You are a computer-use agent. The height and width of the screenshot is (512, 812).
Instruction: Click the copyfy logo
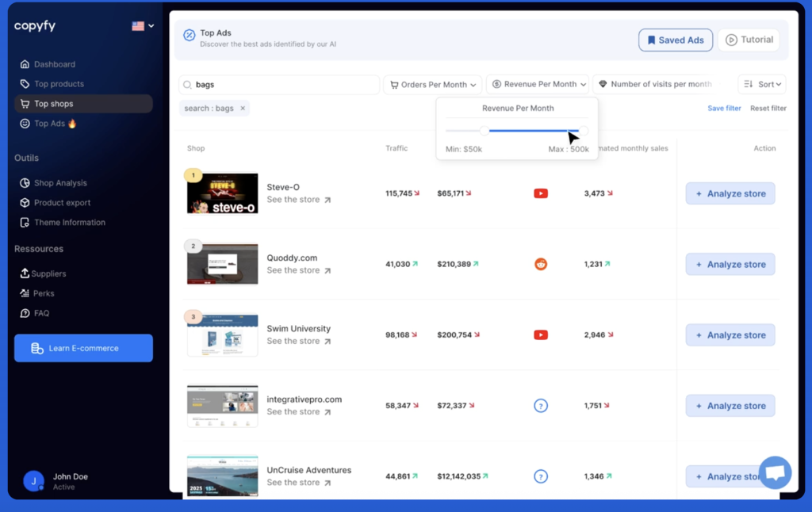coord(35,26)
